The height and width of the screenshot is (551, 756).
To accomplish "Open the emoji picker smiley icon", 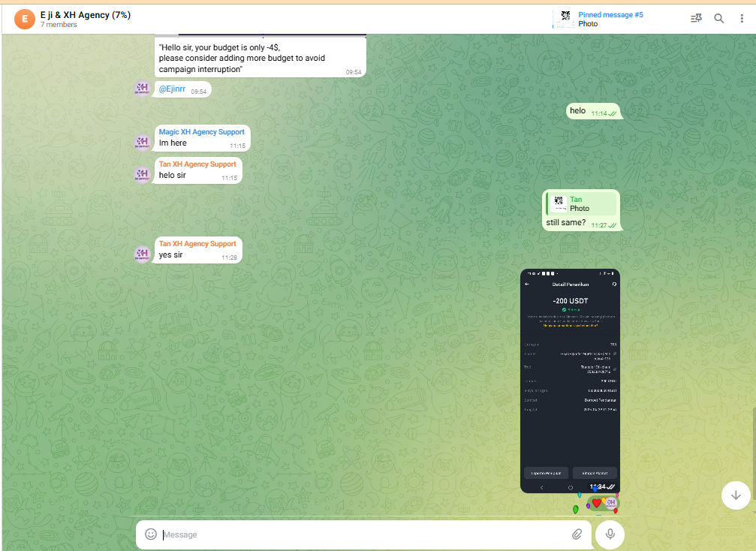I will point(151,534).
